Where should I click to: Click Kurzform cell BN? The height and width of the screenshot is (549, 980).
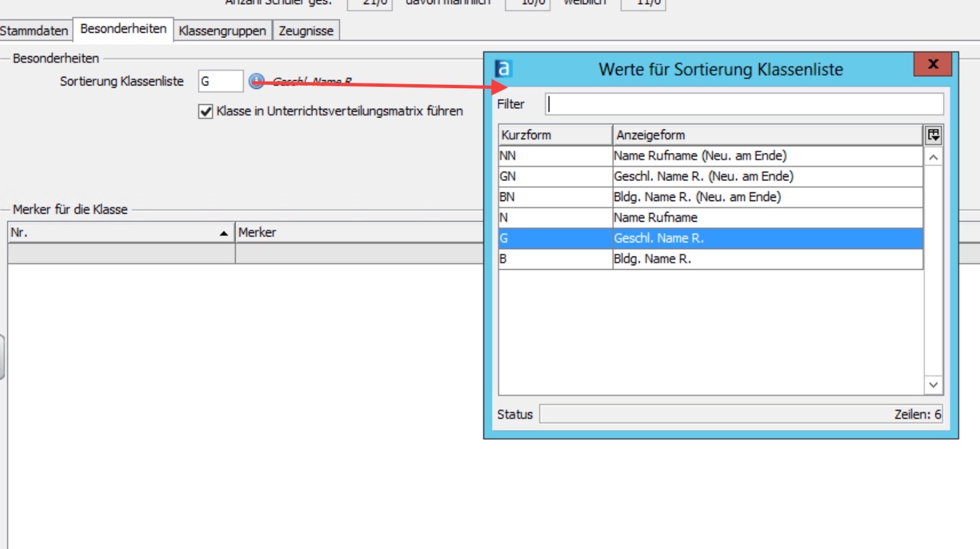555,197
